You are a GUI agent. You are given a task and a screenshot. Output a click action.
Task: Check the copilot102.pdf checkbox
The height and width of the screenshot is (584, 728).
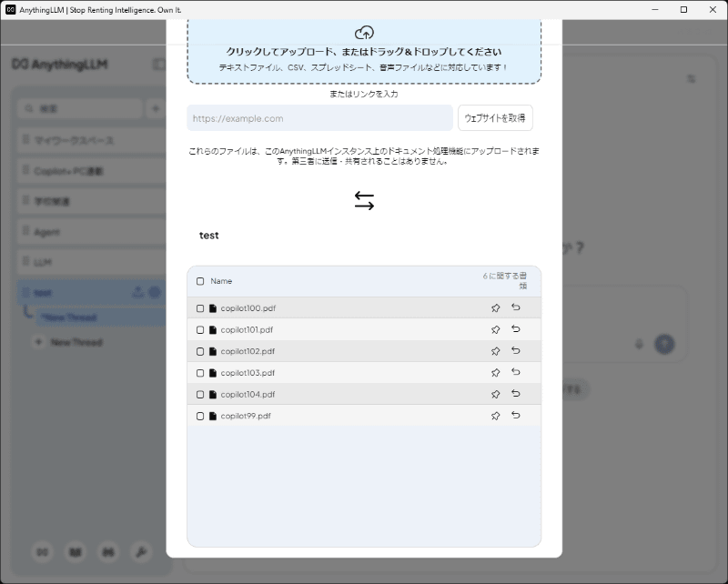pos(200,351)
